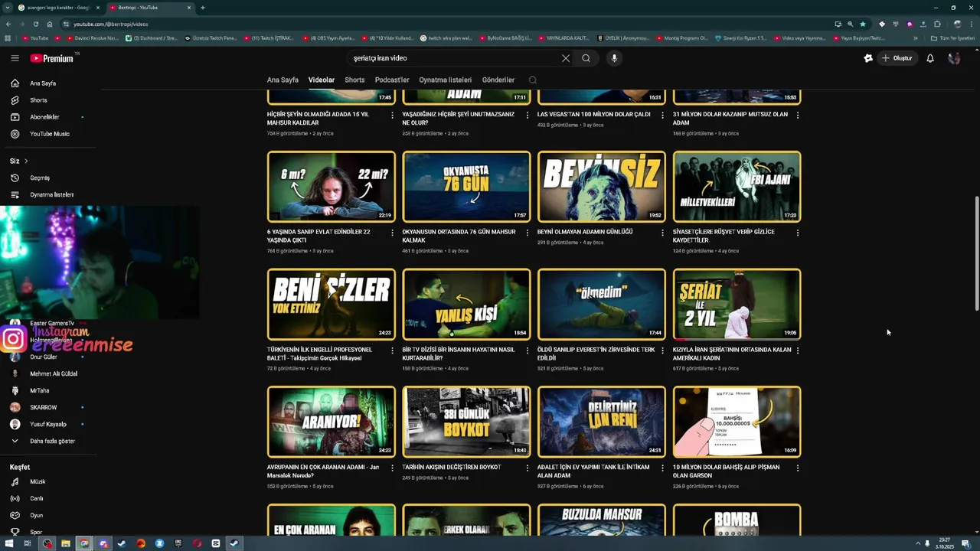This screenshot has height=551, width=980.
Task: Open the 381 GÜNLÜK BOYKOT thumbnail
Action: pyautogui.click(x=466, y=422)
